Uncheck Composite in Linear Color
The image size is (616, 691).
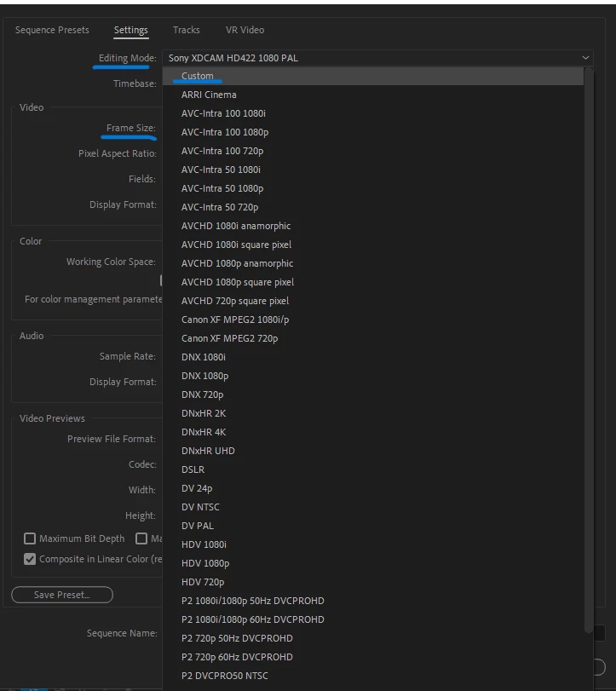click(x=30, y=559)
